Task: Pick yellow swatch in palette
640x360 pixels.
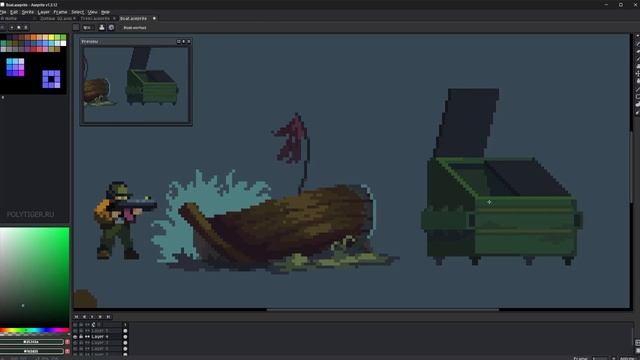Action: [x=51, y=38]
